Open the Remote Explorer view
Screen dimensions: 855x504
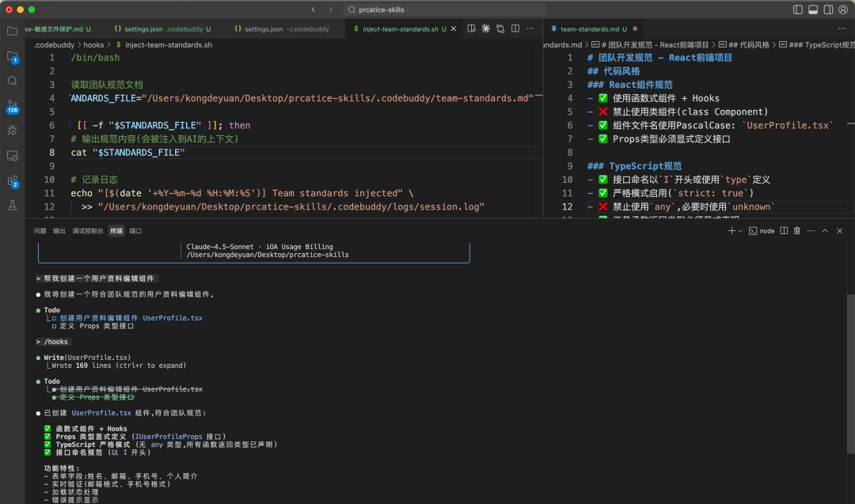(12, 156)
